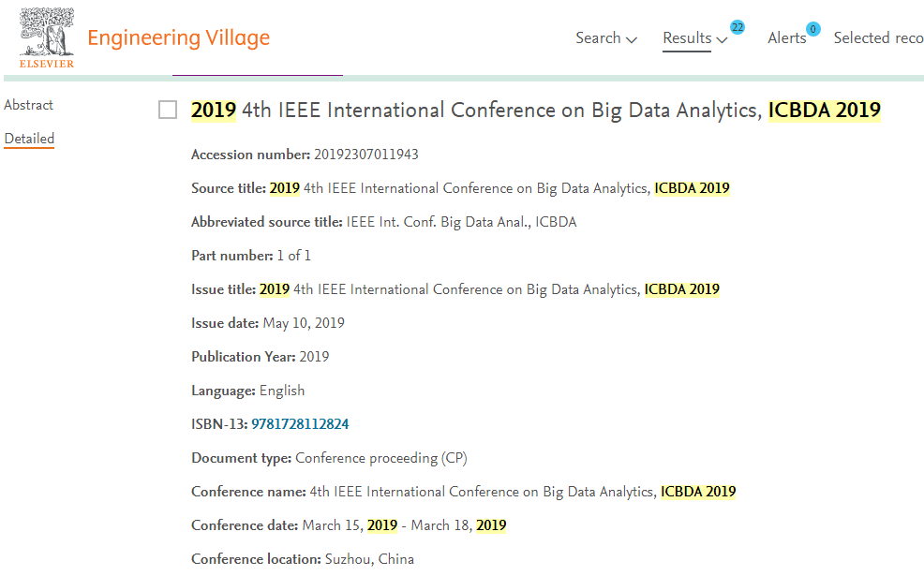Click the Results count badge showing 22
The width and height of the screenshot is (924, 576).
[x=738, y=27]
